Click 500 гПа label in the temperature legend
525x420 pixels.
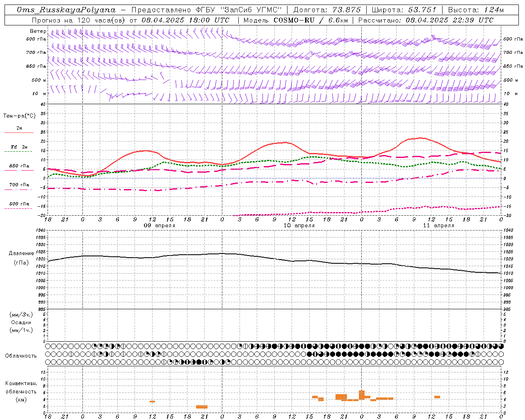[19, 204]
